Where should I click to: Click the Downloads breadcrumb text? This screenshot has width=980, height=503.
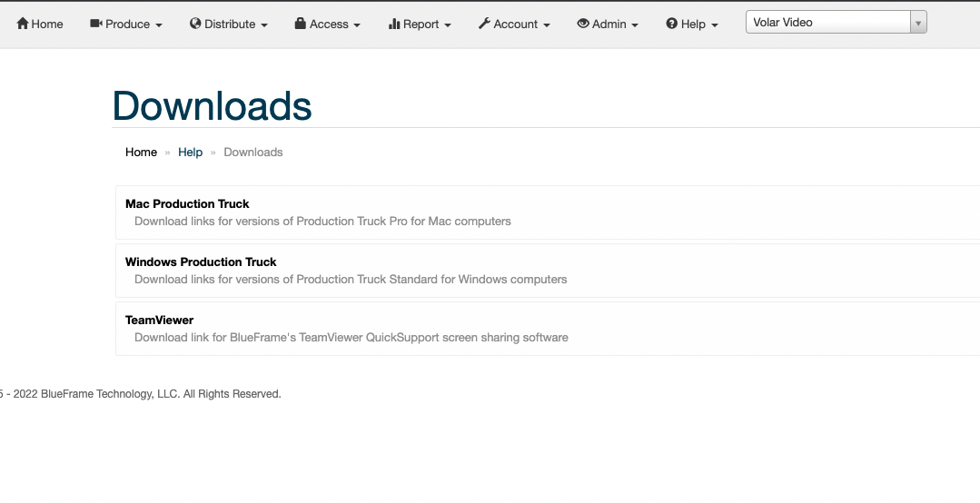click(253, 153)
